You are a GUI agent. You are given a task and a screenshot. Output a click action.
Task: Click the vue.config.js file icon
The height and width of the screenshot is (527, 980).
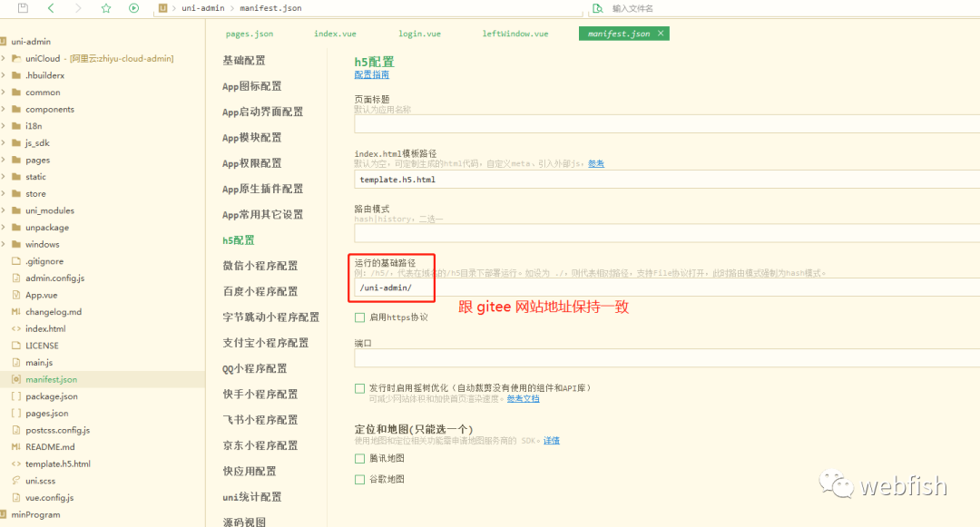point(16,498)
